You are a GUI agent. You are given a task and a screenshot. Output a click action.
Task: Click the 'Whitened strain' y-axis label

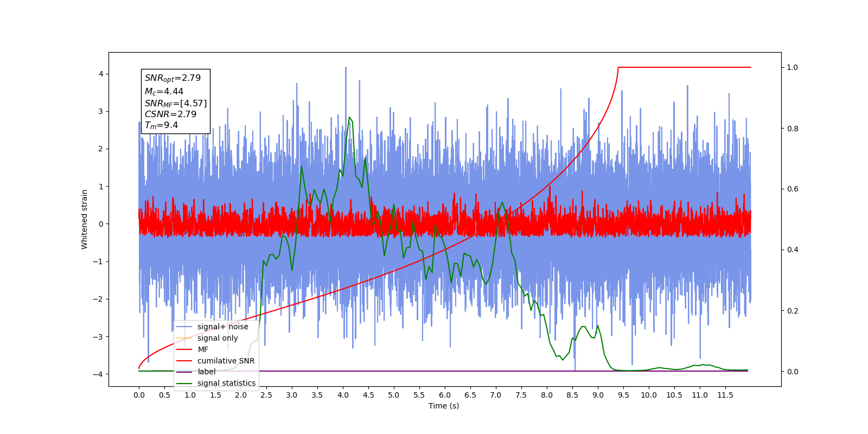84,219
